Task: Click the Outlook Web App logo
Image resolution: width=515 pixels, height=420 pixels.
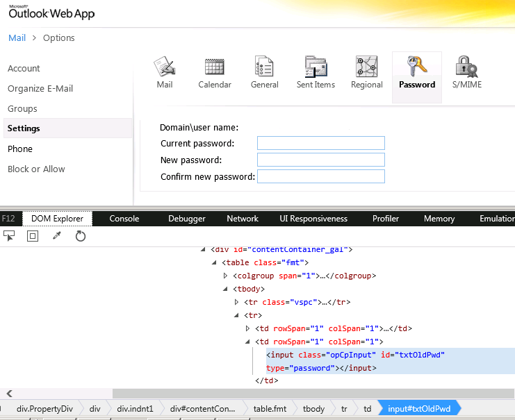Action: [x=51, y=12]
